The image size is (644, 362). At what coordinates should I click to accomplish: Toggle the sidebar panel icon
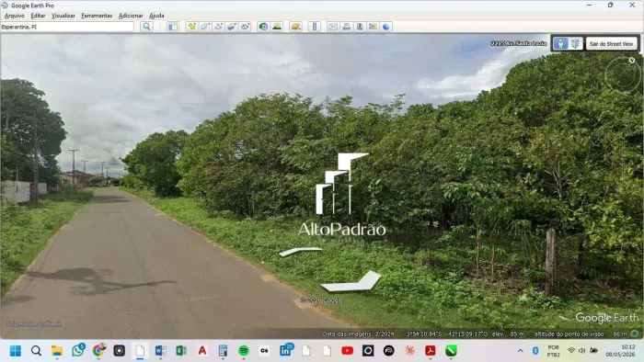click(173, 27)
